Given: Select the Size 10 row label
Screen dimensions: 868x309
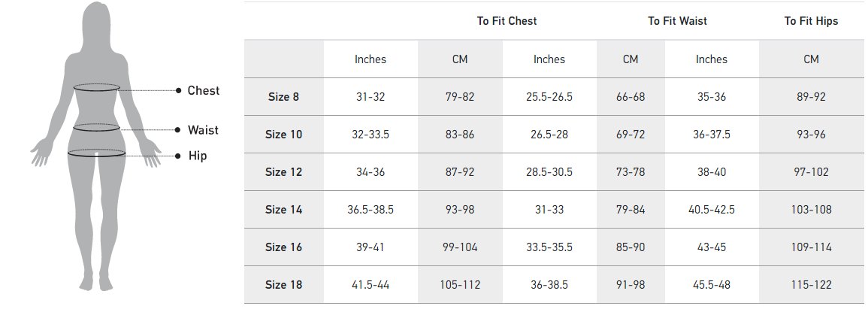Looking at the screenshot, I should (x=283, y=135).
